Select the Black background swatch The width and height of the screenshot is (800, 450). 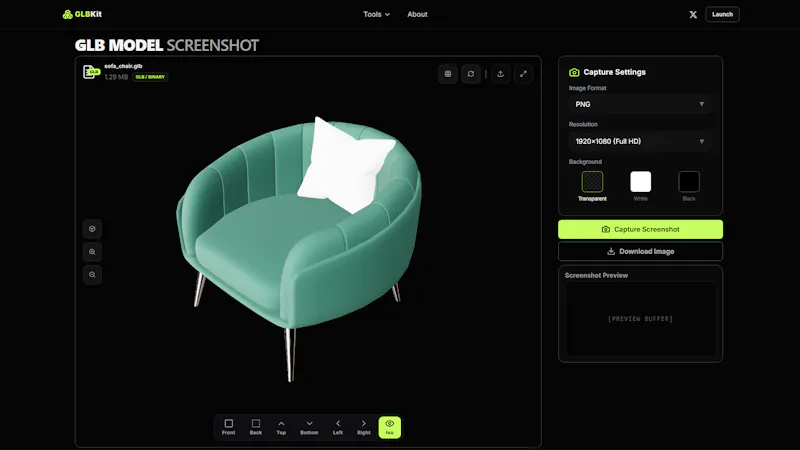[x=689, y=182]
